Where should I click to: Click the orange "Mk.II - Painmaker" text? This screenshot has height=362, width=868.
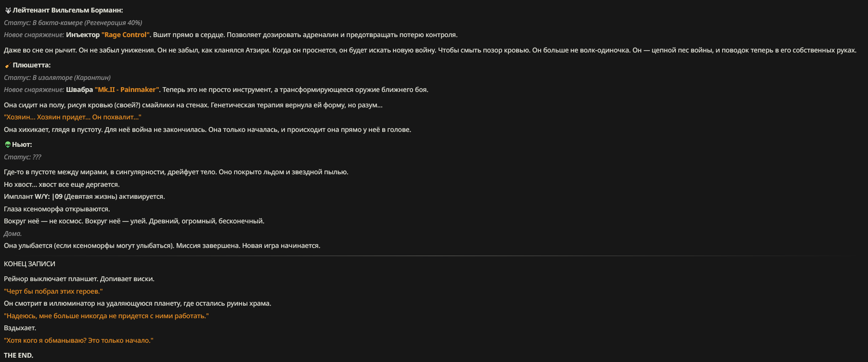(x=127, y=90)
